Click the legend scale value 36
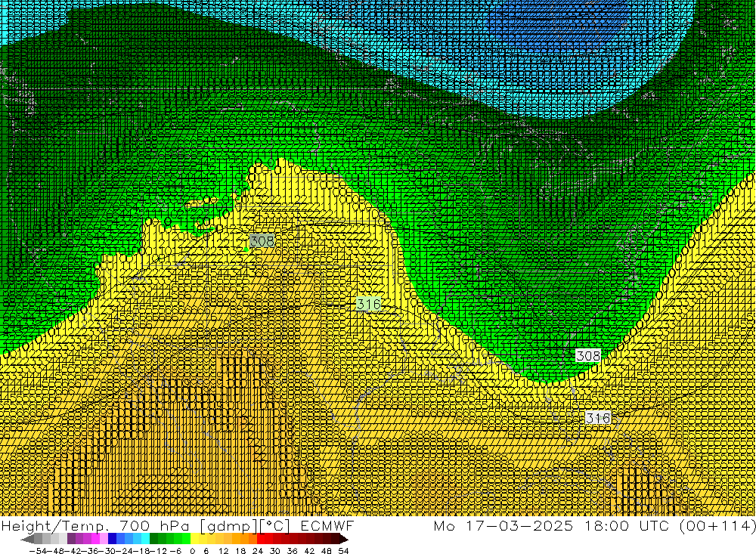This screenshot has width=756, height=554. coord(292,551)
